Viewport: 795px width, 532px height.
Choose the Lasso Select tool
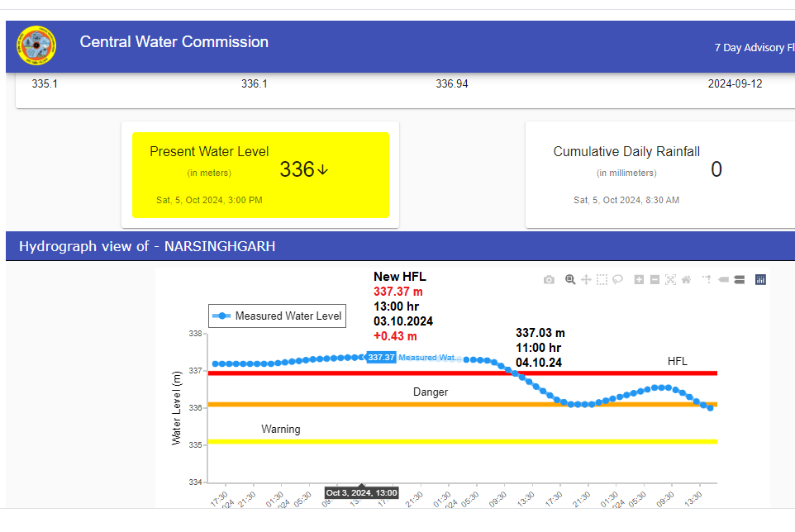[x=618, y=280]
